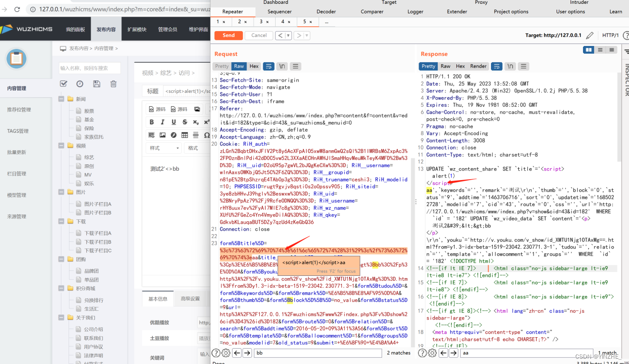The height and width of the screenshot is (364, 629).
Task: Select 综艺 item in category tree
Action: tap(89, 157)
